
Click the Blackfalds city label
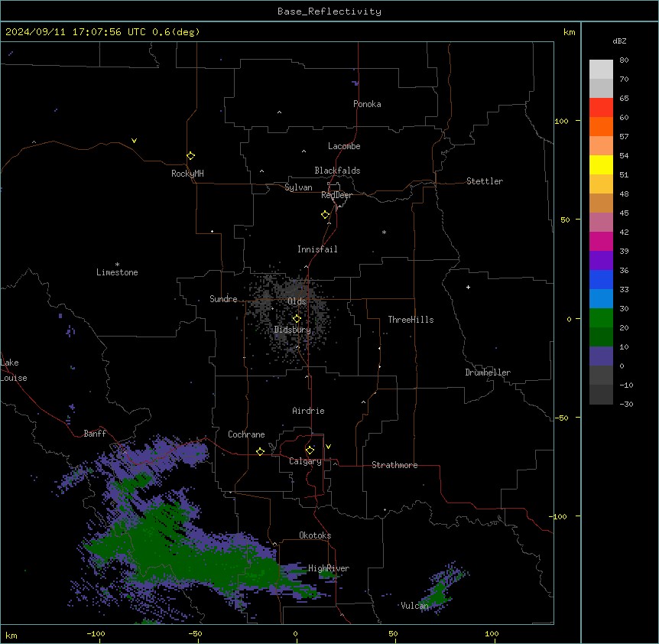[x=337, y=171]
